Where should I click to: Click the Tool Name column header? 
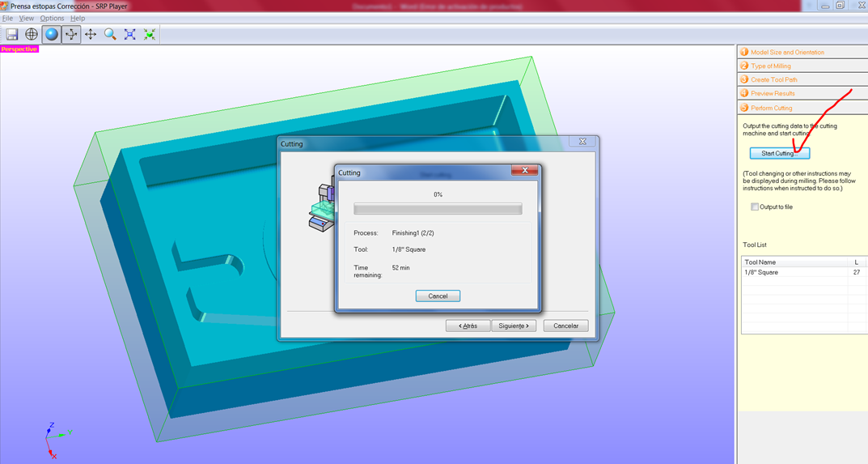click(x=794, y=262)
